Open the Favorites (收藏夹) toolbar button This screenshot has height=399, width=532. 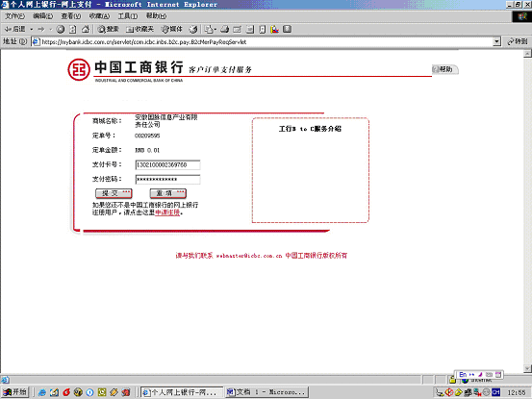[139, 29]
